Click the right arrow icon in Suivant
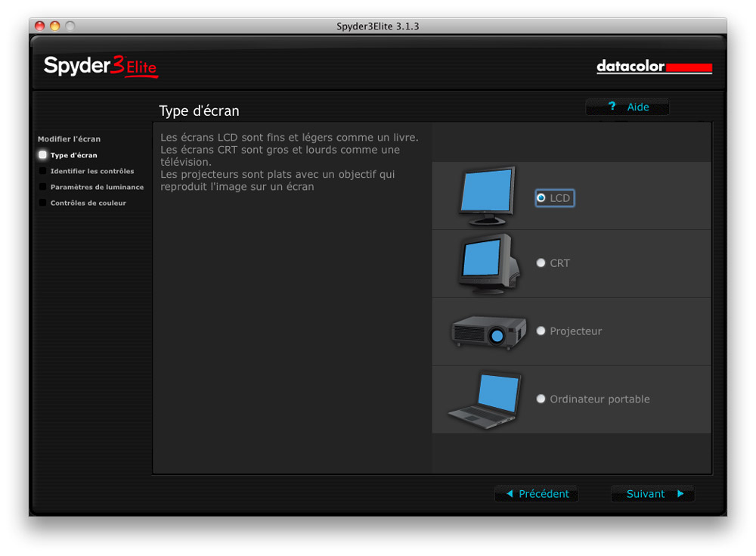 [x=680, y=494]
